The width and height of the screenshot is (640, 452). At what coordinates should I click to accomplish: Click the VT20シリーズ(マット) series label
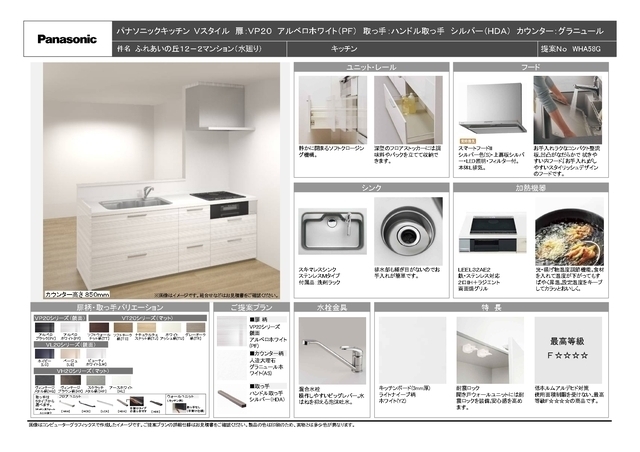tap(147, 318)
